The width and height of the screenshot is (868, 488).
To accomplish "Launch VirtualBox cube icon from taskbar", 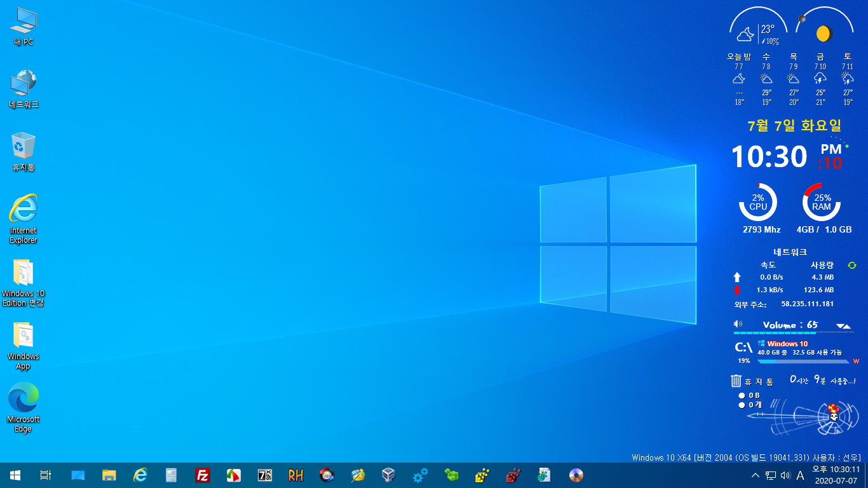I will coord(390,475).
